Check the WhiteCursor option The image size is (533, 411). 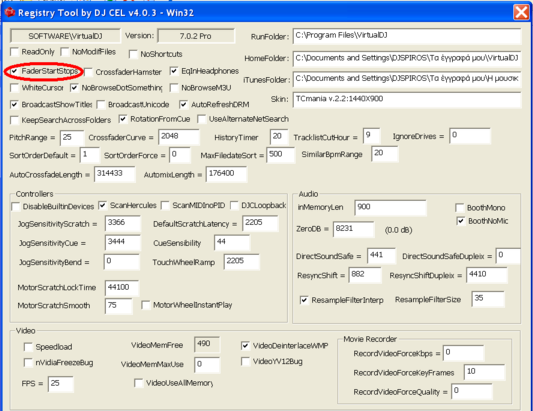14,88
